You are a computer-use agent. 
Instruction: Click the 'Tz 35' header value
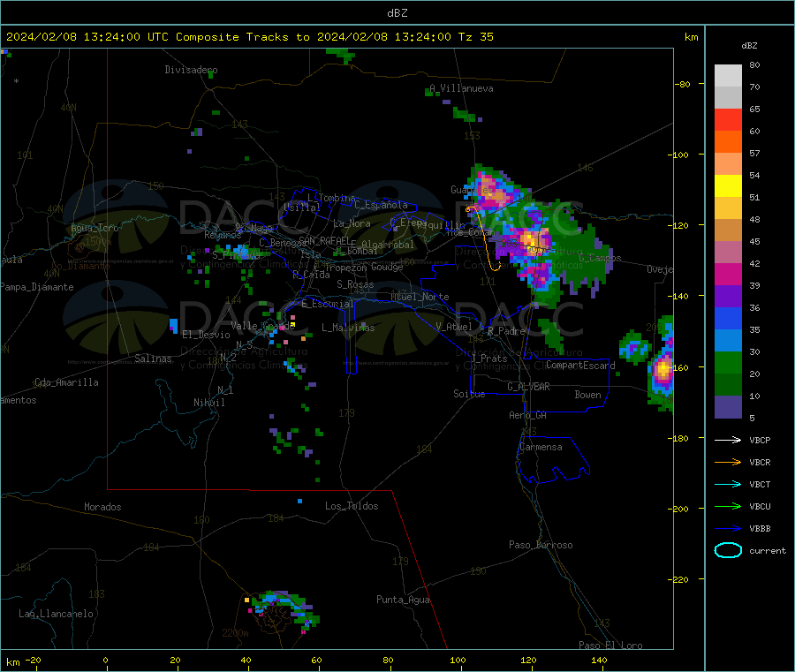tap(475, 37)
